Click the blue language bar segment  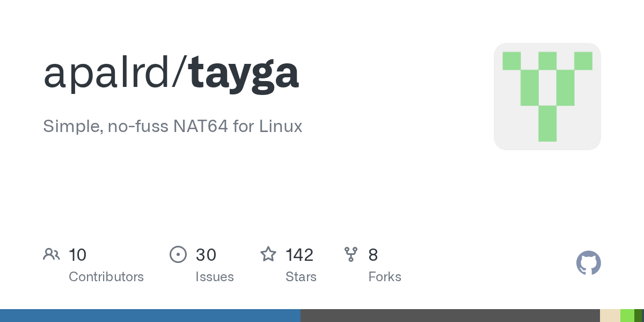150,316
